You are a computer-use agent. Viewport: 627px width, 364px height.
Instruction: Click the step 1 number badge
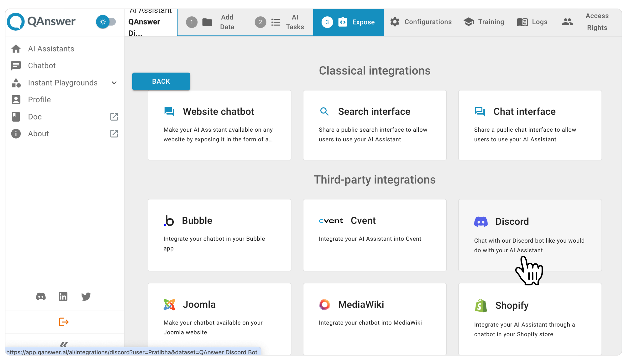pyautogui.click(x=192, y=22)
